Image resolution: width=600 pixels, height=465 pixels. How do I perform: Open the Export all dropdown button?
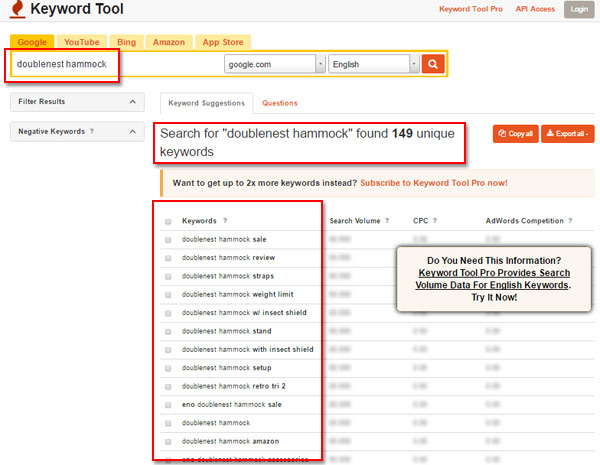[x=567, y=134]
